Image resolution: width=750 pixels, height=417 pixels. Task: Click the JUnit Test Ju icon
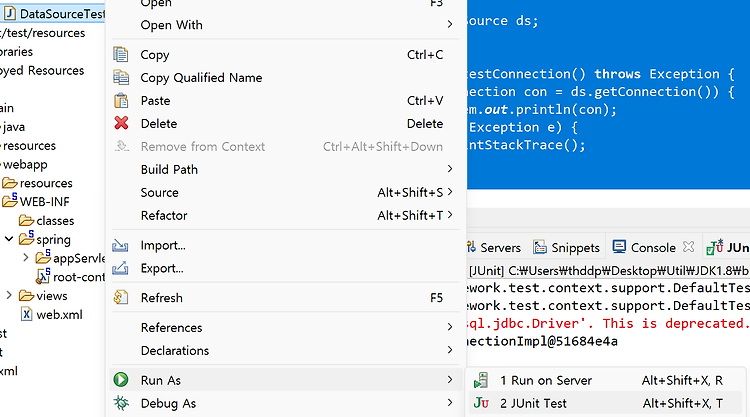click(481, 403)
